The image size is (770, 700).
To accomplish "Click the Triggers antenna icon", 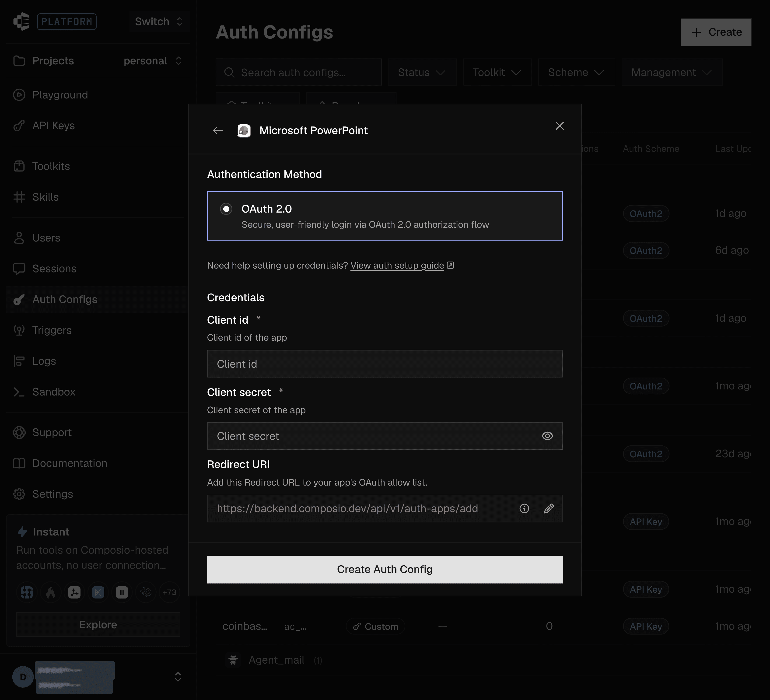I will click(19, 330).
